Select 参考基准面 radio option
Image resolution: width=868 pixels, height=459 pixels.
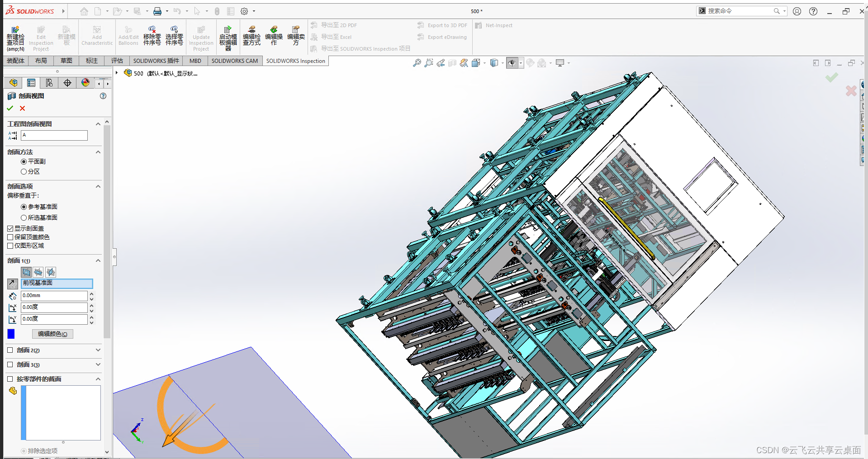(24, 207)
